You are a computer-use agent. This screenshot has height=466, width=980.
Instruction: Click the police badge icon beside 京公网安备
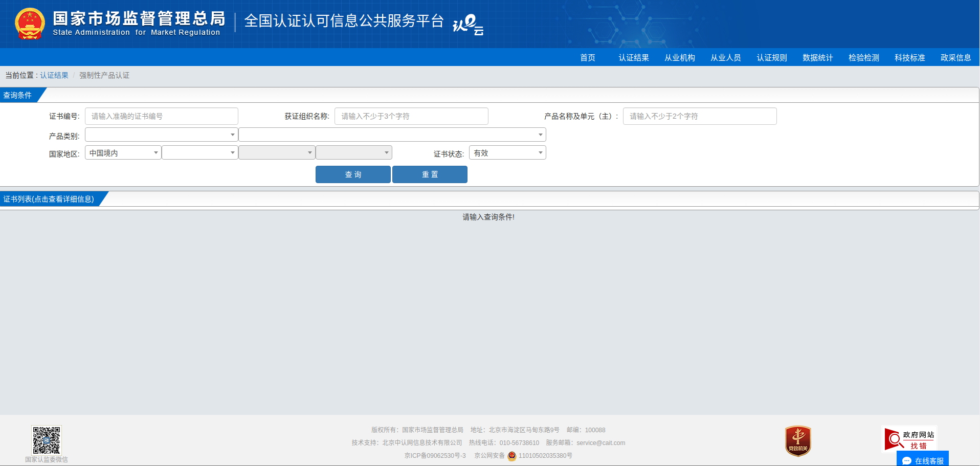pos(511,456)
